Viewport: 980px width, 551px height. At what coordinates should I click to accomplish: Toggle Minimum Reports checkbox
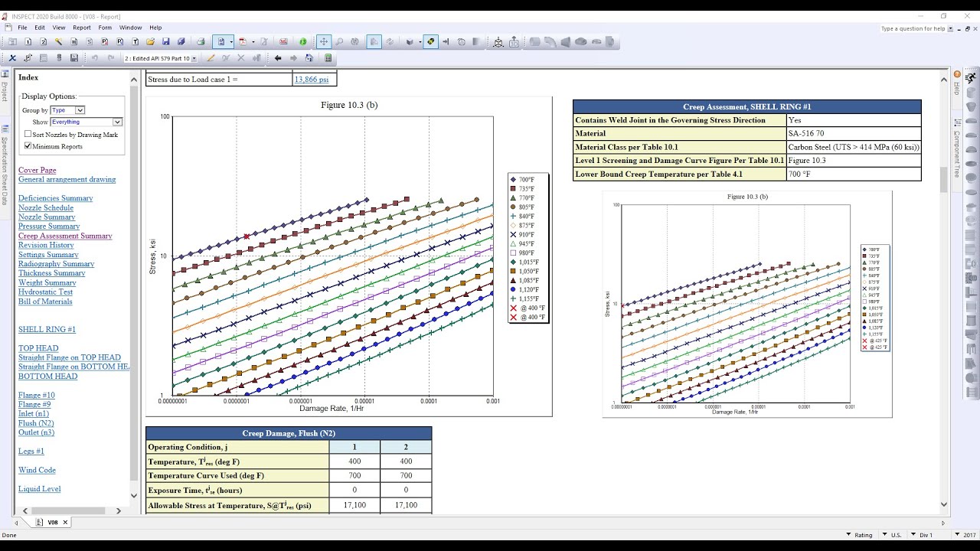28,145
